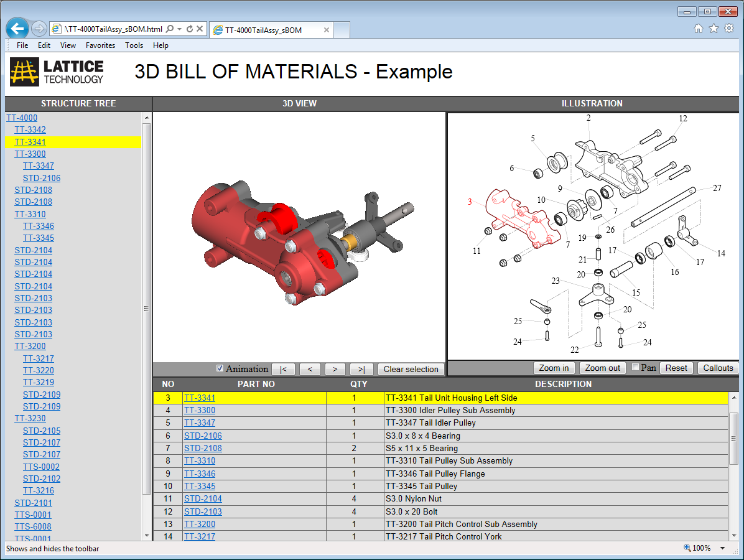Open the File menu
Screen dimensions: 744x560
[22, 45]
